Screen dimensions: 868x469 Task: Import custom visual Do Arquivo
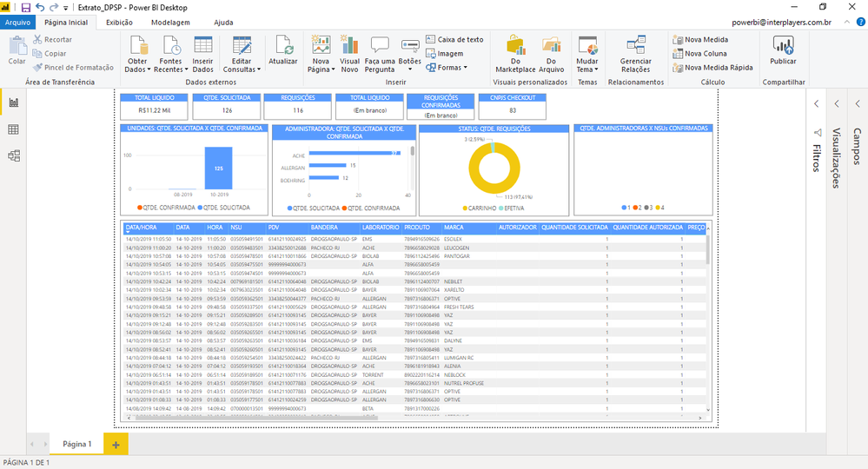(552, 54)
